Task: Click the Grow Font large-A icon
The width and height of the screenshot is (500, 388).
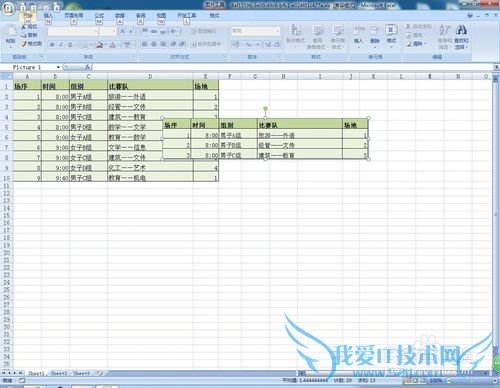Action: point(123,31)
